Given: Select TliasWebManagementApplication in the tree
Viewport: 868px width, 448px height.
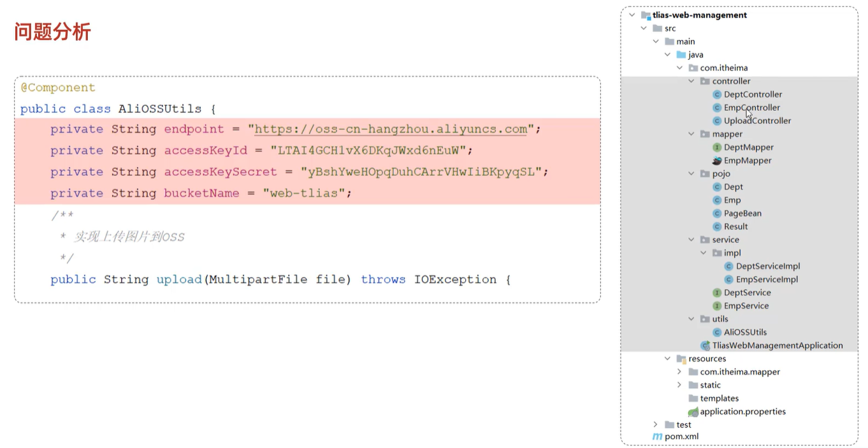Looking at the screenshot, I should pos(778,345).
